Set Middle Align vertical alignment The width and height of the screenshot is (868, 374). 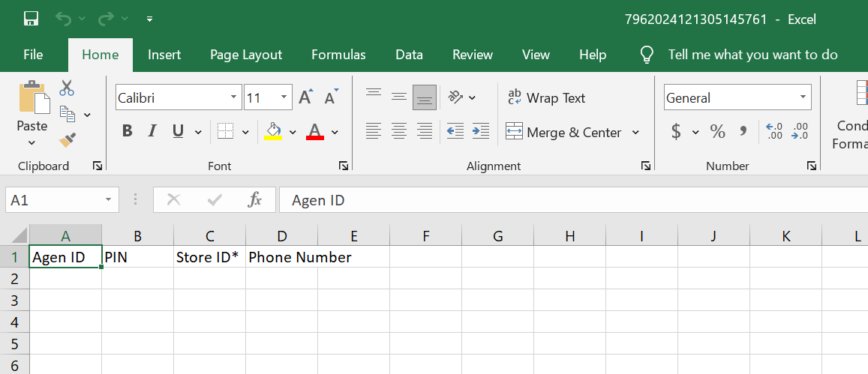click(x=399, y=97)
